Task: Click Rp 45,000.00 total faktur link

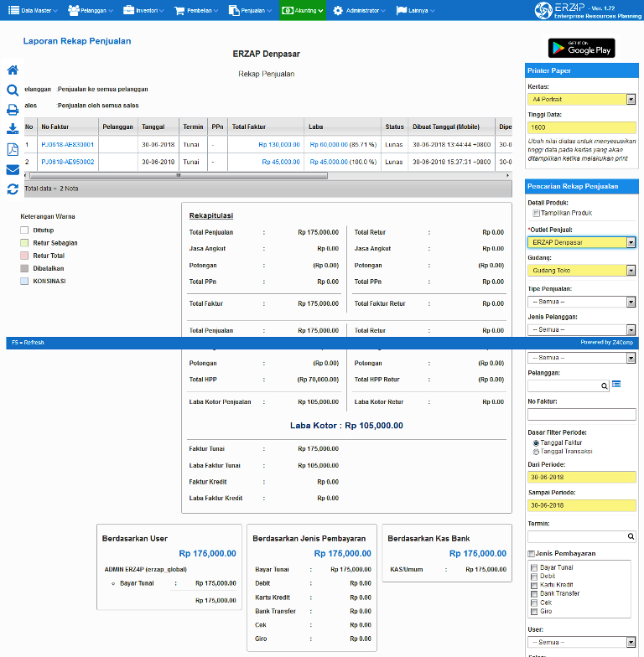Action: [280, 162]
